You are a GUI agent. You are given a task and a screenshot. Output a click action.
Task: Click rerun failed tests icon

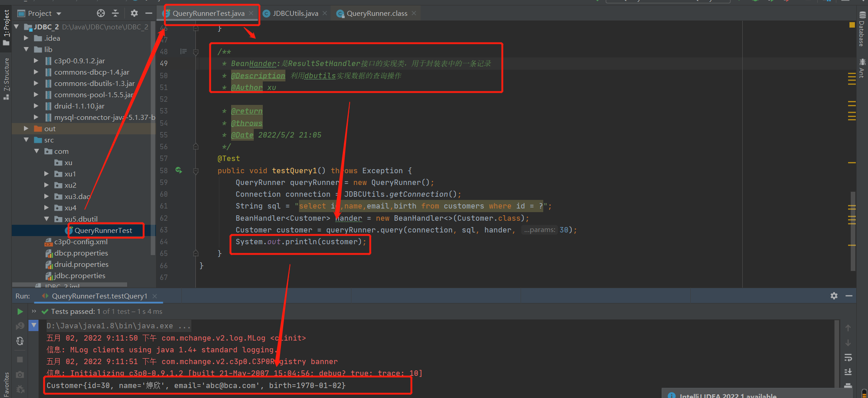point(20,326)
